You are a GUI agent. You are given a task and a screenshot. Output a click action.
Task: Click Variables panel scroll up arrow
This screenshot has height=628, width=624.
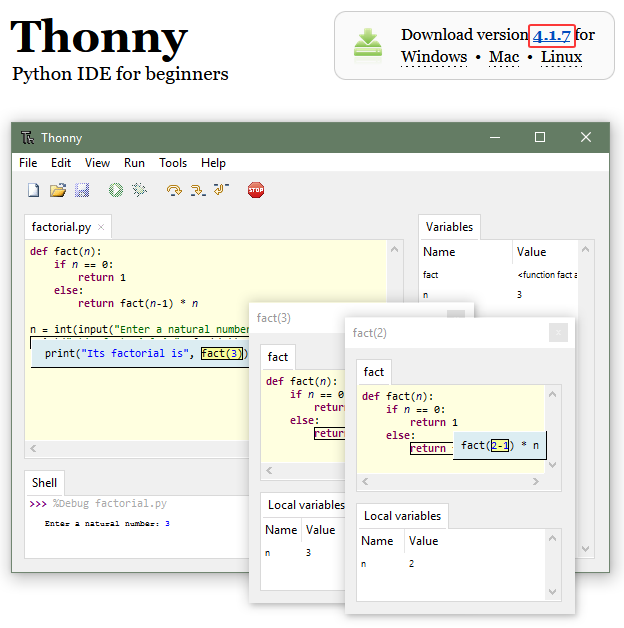586,249
